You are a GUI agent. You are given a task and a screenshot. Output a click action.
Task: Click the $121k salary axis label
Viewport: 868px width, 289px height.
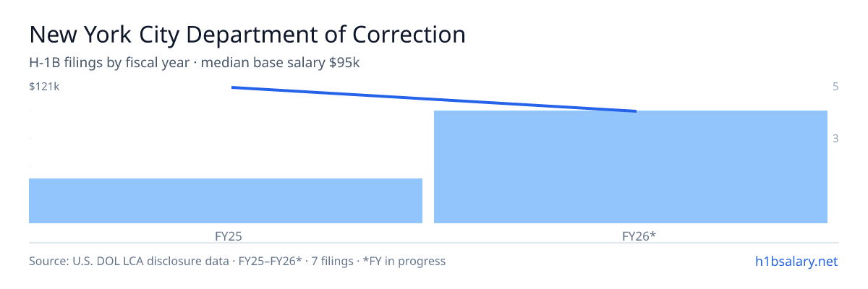click(x=44, y=87)
